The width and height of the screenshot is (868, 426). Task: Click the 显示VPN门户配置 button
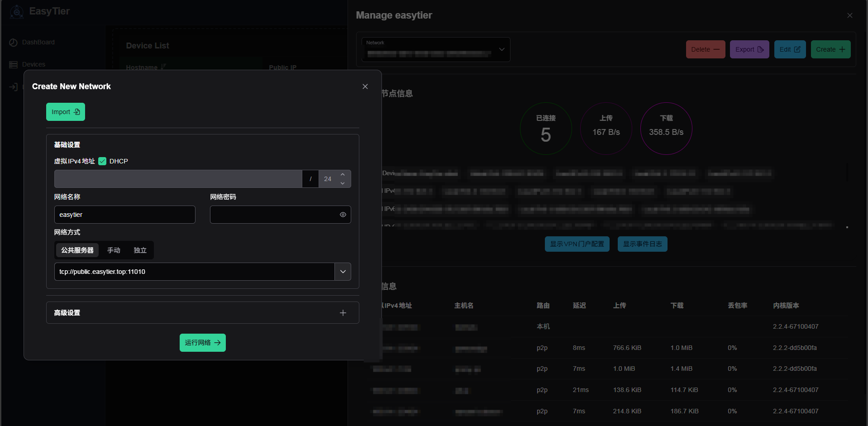(x=577, y=244)
